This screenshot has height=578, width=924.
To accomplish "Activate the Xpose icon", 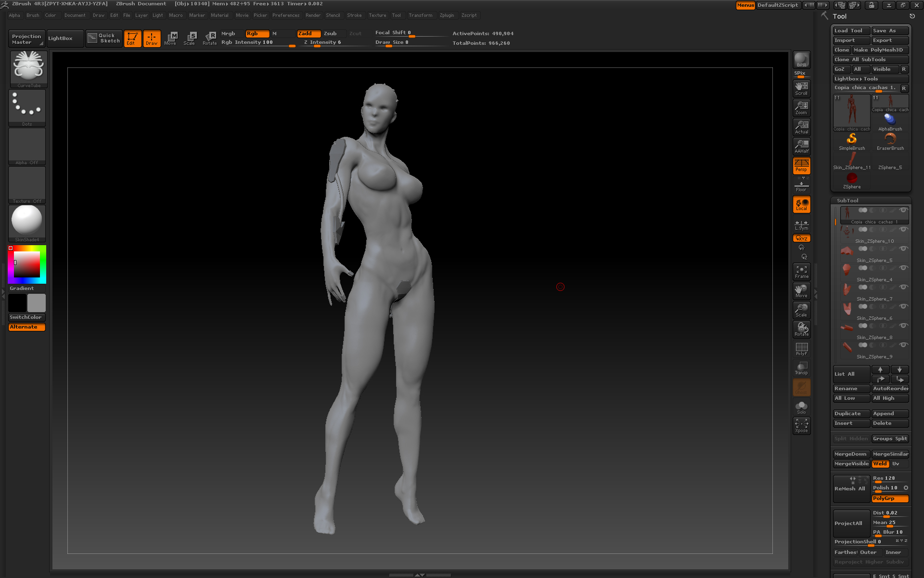I will coord(801,425).
